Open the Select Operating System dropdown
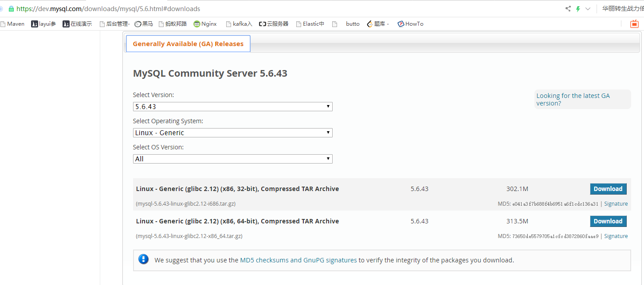 232,133
